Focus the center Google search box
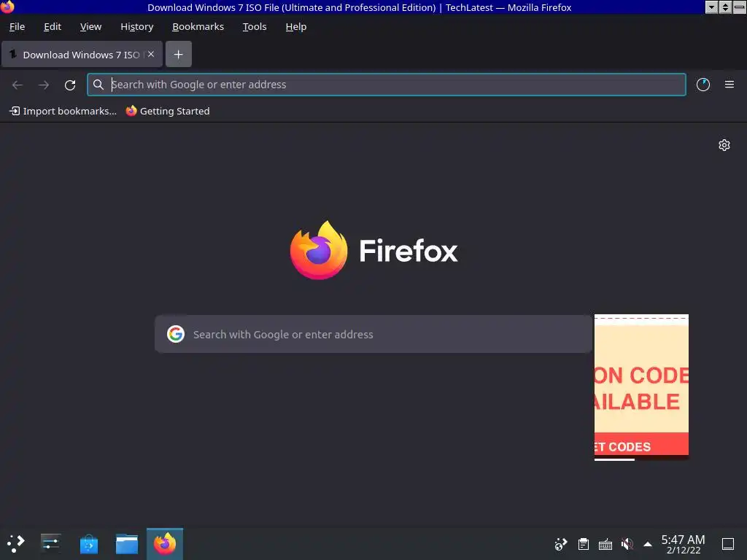This screenshot has height=560, width=747. click(x=373, y=334)
